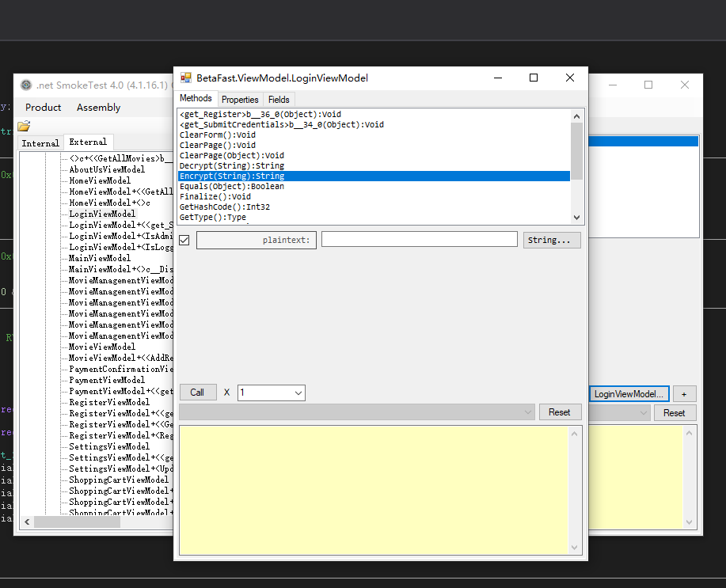The image size is (726, 588).
Task: Select the SettingsViewModel+<Upd tree node
Action: click(x=121, y=469)
